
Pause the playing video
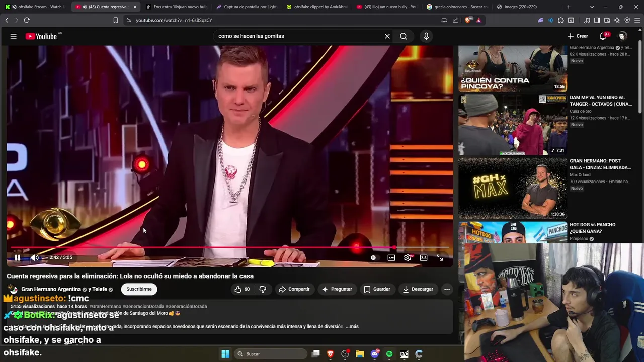[17, 257]
